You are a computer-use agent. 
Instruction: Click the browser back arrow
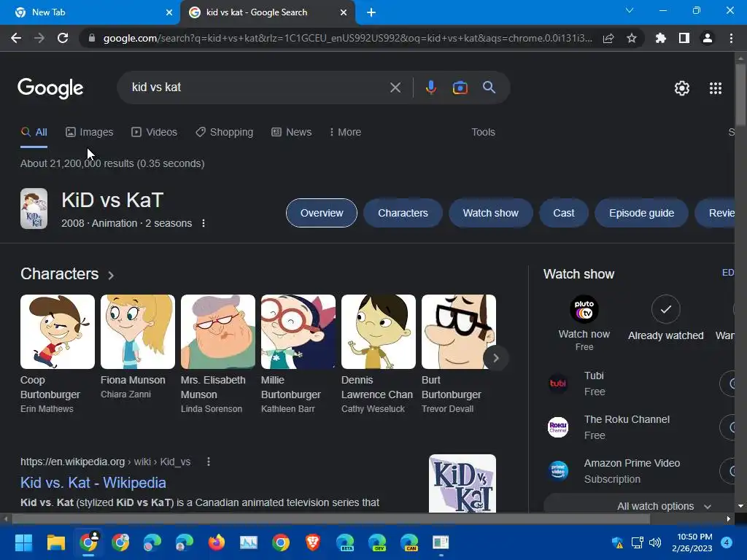(x=16, y=38)
